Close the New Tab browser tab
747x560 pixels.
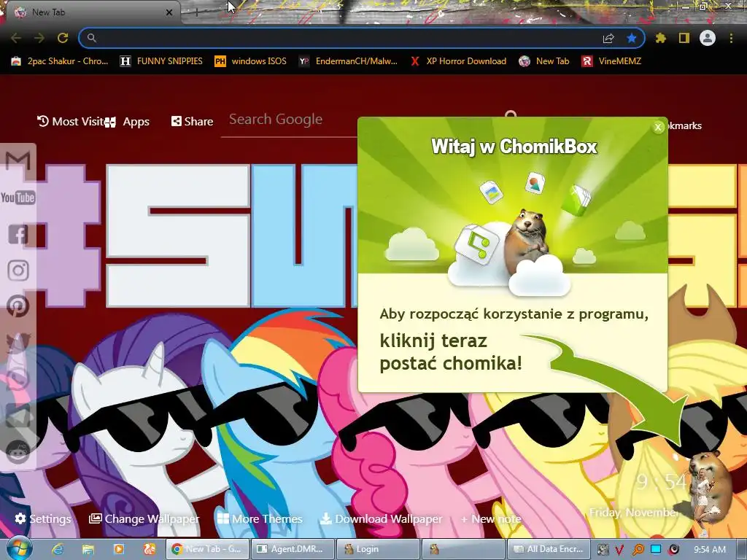[x=169, y=13]
